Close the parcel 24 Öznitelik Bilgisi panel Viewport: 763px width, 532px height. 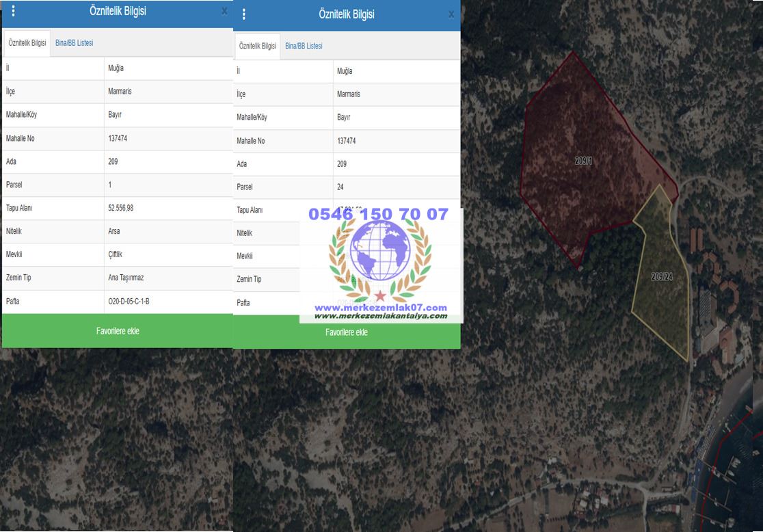[x=451, y=14]
